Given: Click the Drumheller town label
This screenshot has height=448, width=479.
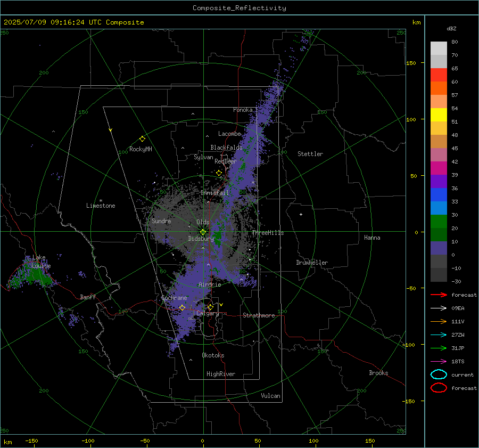Looking at the screenshot, I should click(312, 263).
